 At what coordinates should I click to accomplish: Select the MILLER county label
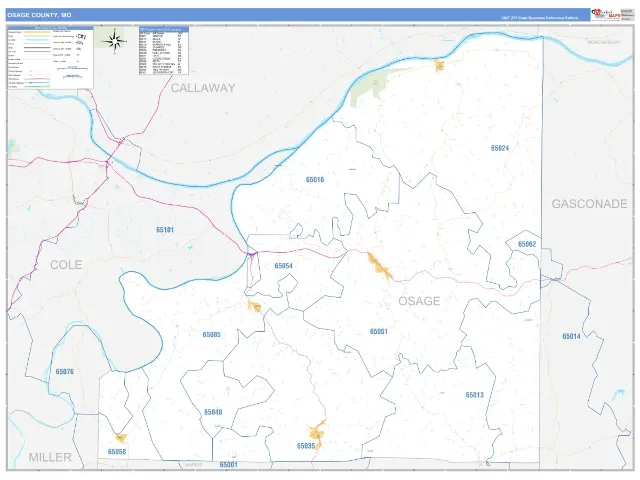coord(50,457)
